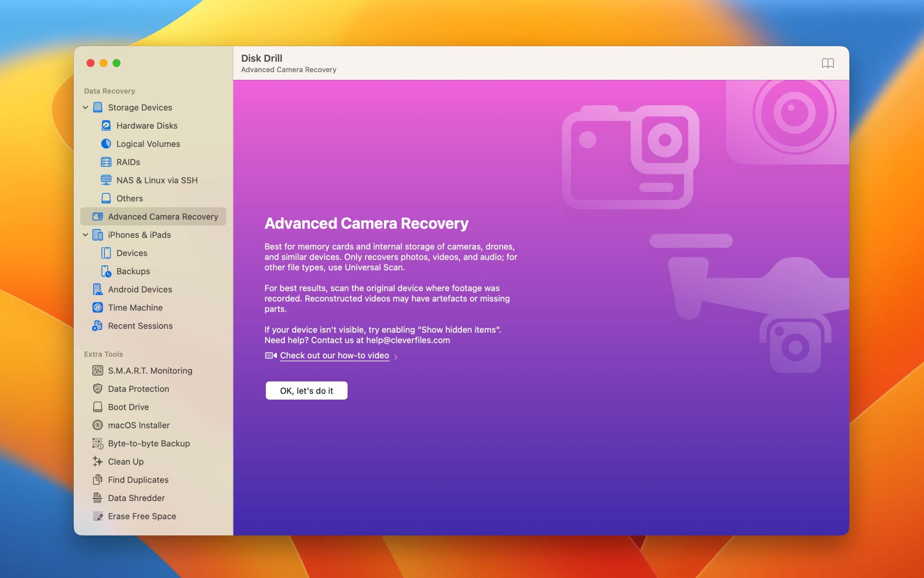Open Find Duplicates tool
924x578 pixels.
coord(153,480)
